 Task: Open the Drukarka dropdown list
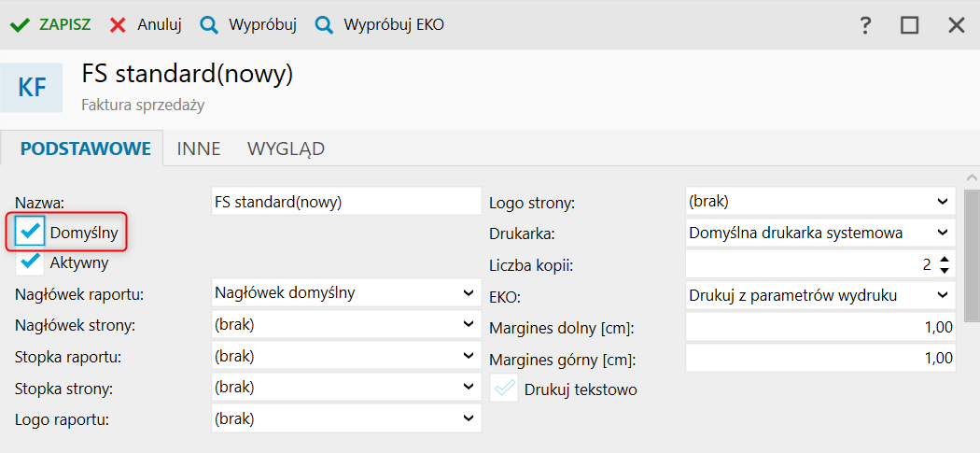[942, 233]
